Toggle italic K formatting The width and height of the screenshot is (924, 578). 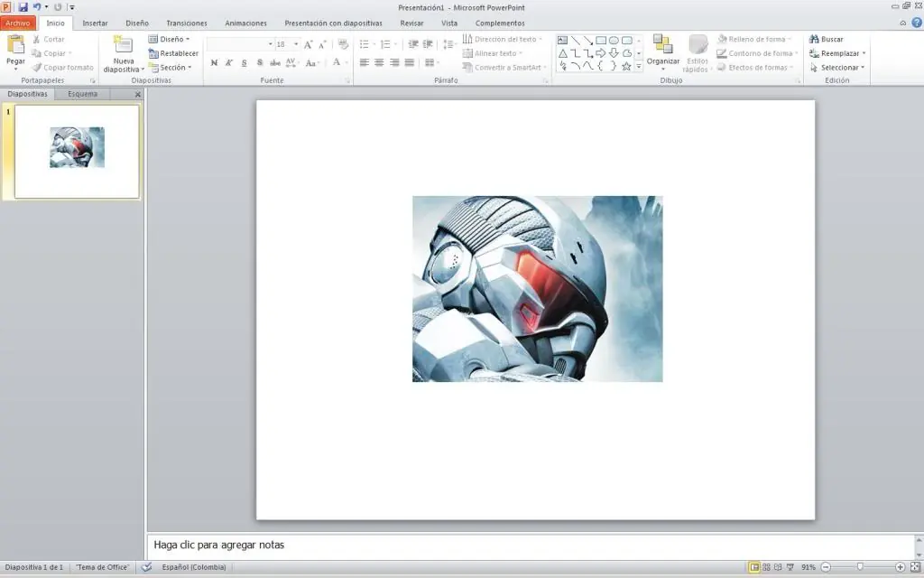pyautogui.click(x=229, y=62)
